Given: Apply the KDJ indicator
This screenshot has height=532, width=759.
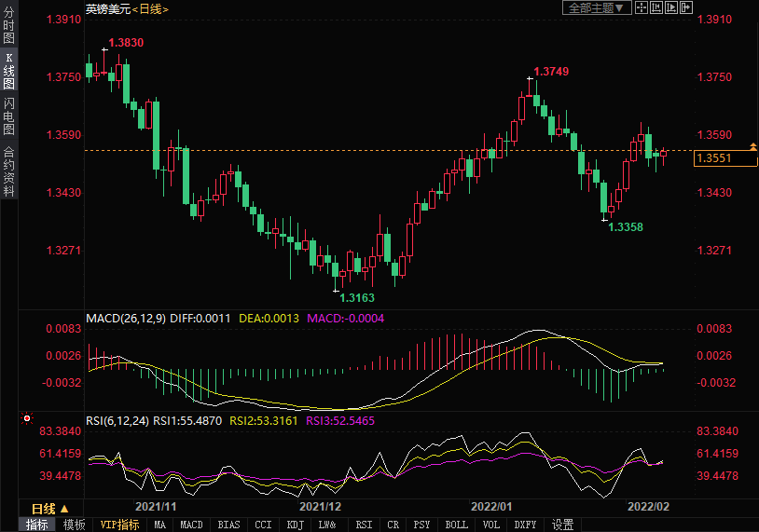Looking at the screenshot, I should click(x=295, y=525).
